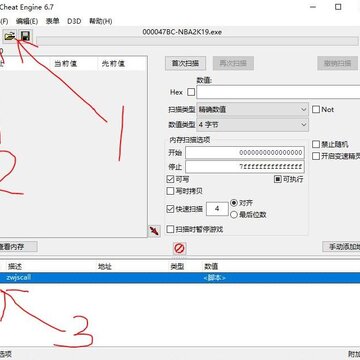
Task: Open the D3D menu
Action: [x=74, y=21]
